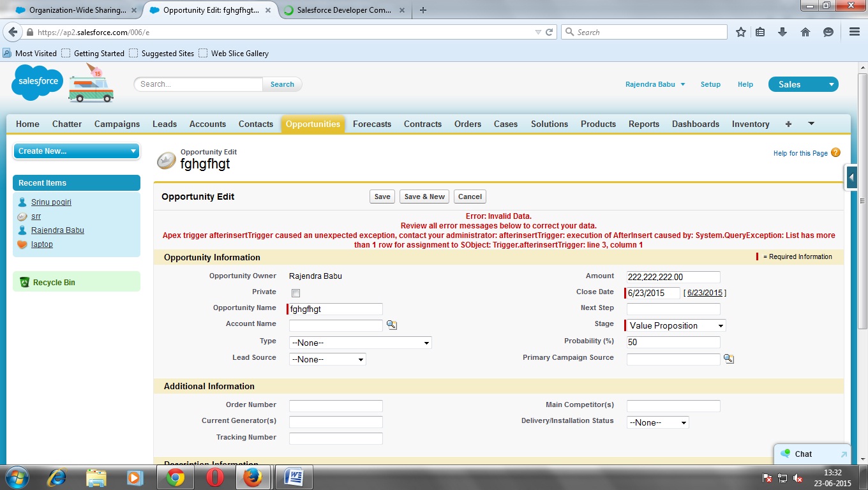Click Firefox back arrow button
The height and width of the screenshot is (490, 868).
coord(13,32)
